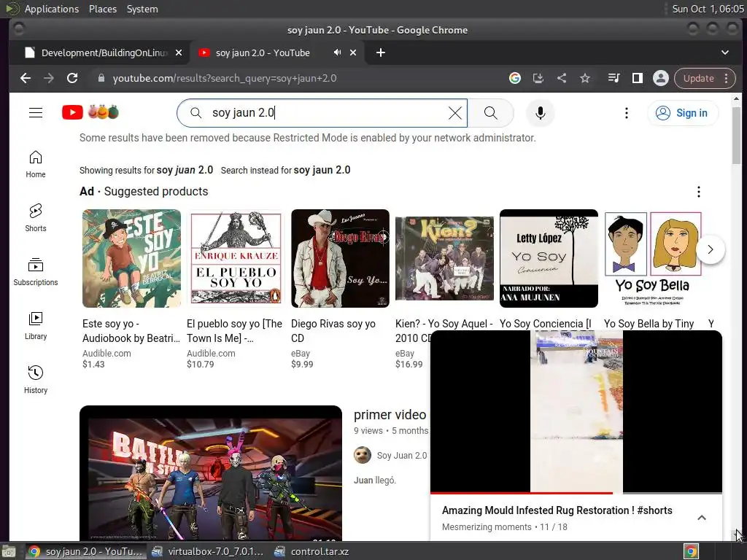Click the install app icon in address bar
Viewport: 747px width, 560px height.
[538, 78]
